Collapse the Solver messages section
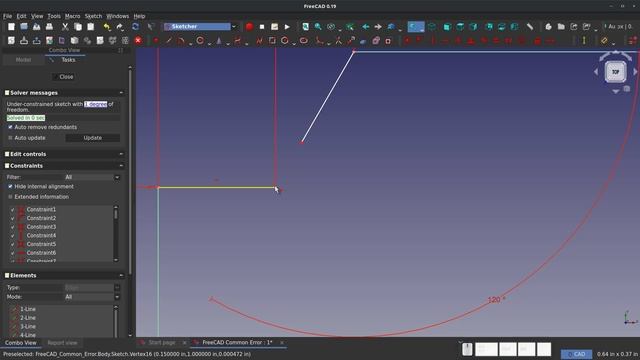 coord(121,93)
